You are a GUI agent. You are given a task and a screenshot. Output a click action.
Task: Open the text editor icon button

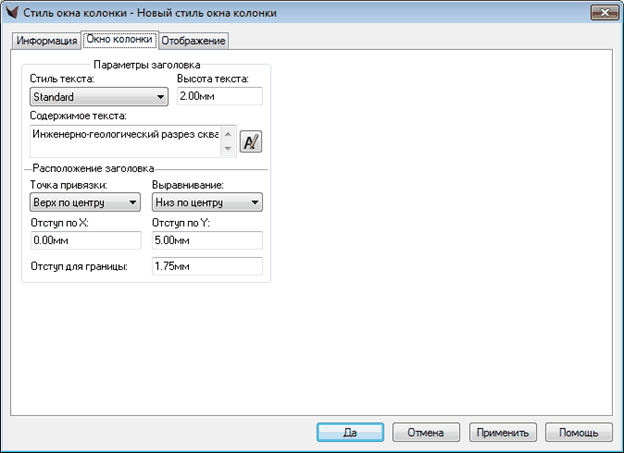[x=251, y=141]
